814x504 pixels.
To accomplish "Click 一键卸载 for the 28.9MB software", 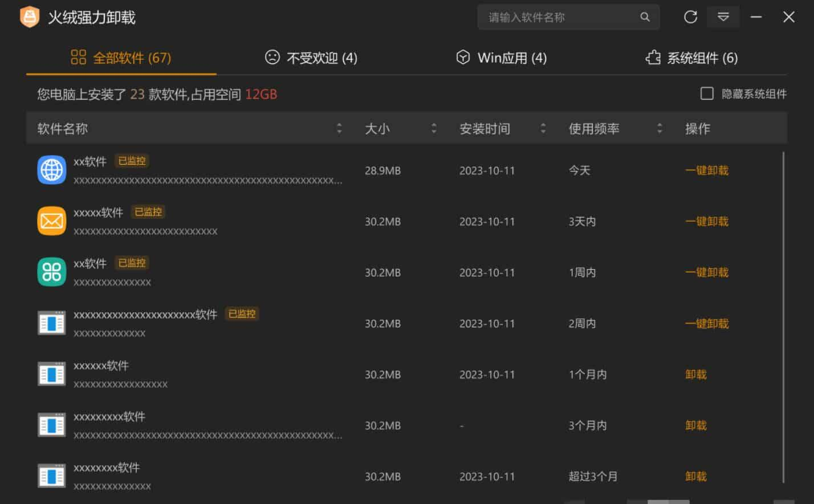I will pos(706,170).
